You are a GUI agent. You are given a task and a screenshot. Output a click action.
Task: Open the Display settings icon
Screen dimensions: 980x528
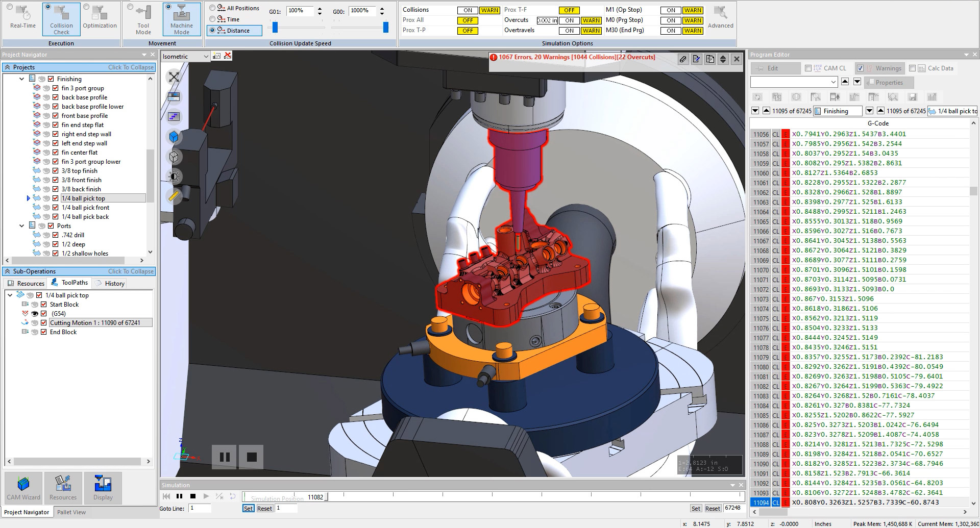pyautogui.click(x=103, y=488)
